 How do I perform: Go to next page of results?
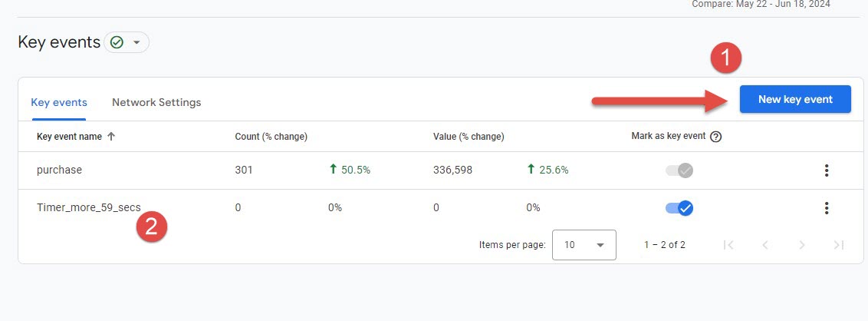click(801, 245)
